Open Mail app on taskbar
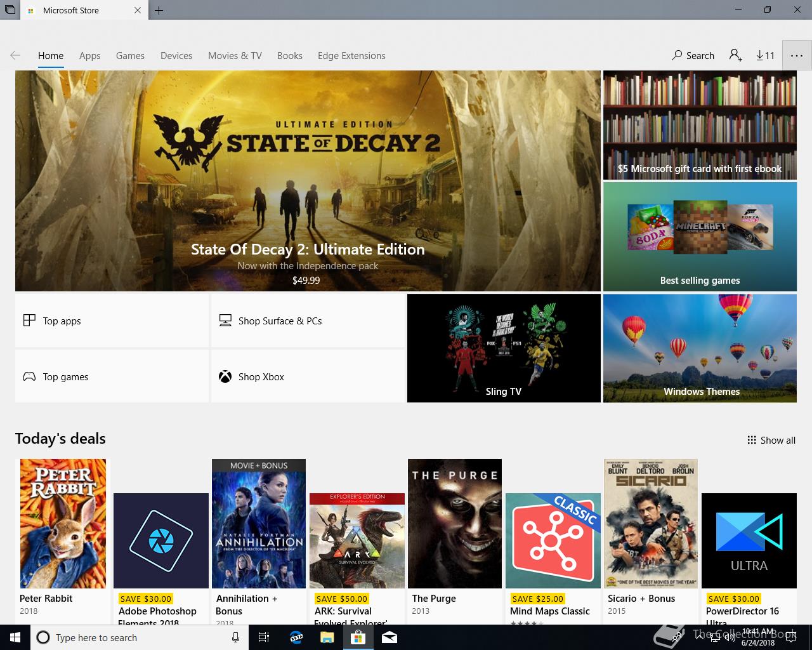This screenshot has height=650, width=812. (390, 637)
